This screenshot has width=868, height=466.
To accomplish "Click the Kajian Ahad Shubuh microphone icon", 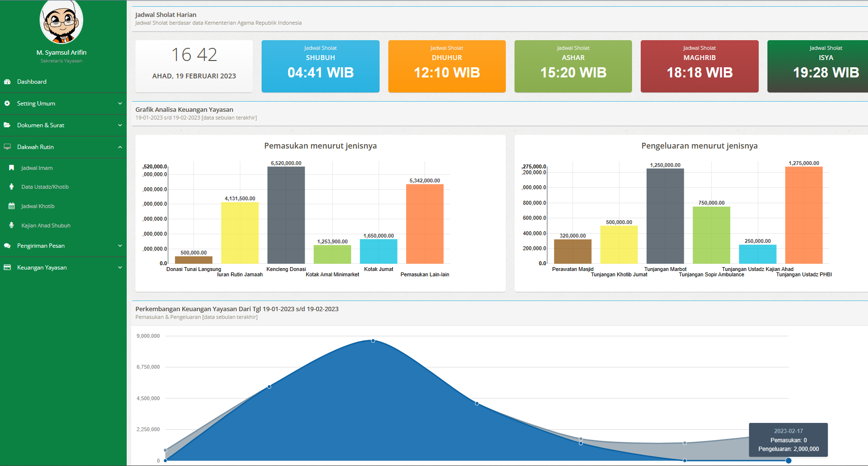I will point(12,225).
